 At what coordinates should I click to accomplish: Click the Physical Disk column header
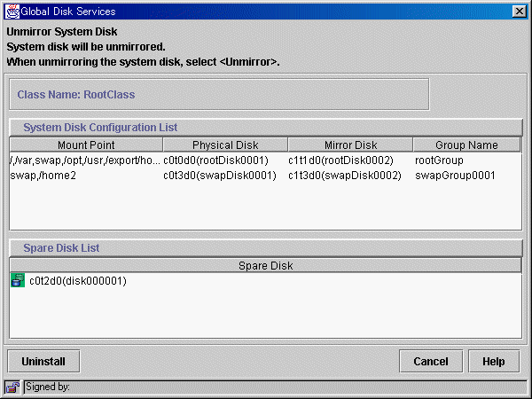(x=225, y=145)
